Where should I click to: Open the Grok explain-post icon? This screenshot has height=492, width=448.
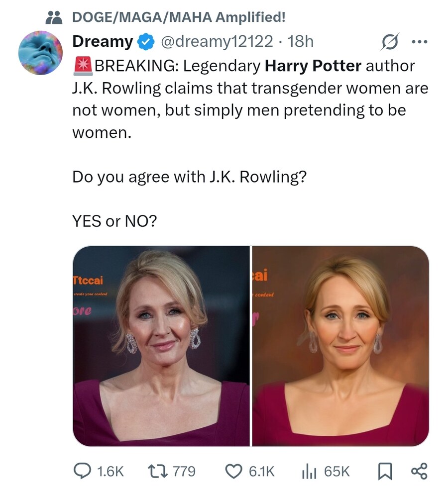coord(390,42)
